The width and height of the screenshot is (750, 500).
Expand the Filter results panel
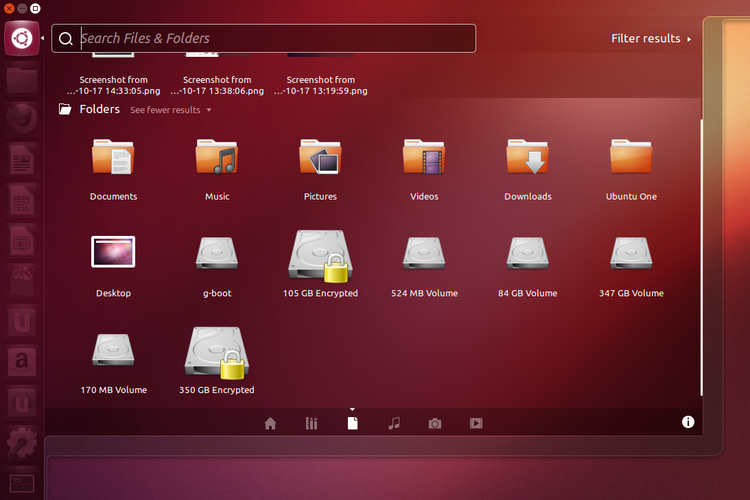point(651,39)
